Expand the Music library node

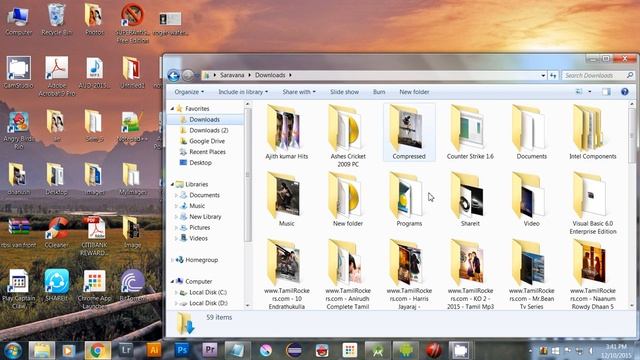click(176, 206)
